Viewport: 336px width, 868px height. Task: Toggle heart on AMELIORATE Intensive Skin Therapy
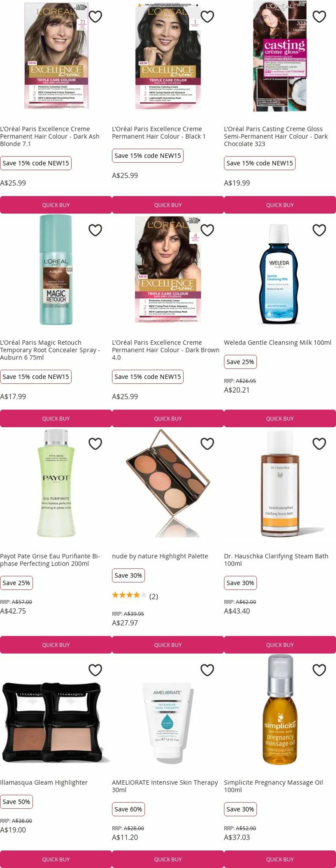point(207,670)
